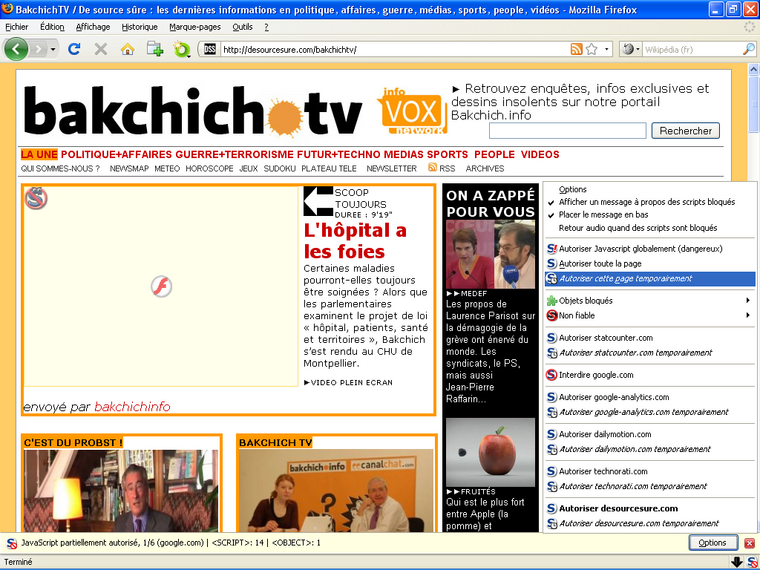Open the PEOPLE section link
This screenshot has width=760, height=570.
coord(494,155)
